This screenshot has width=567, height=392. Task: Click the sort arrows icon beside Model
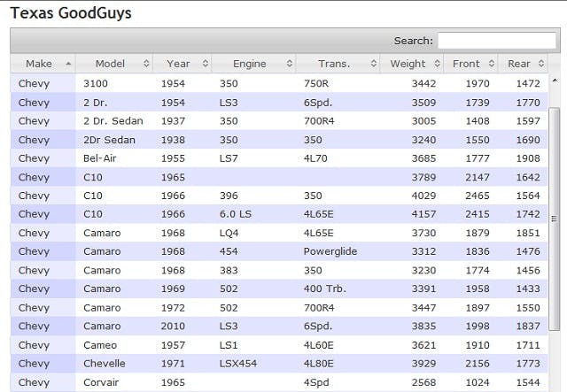tap(146, 64)
